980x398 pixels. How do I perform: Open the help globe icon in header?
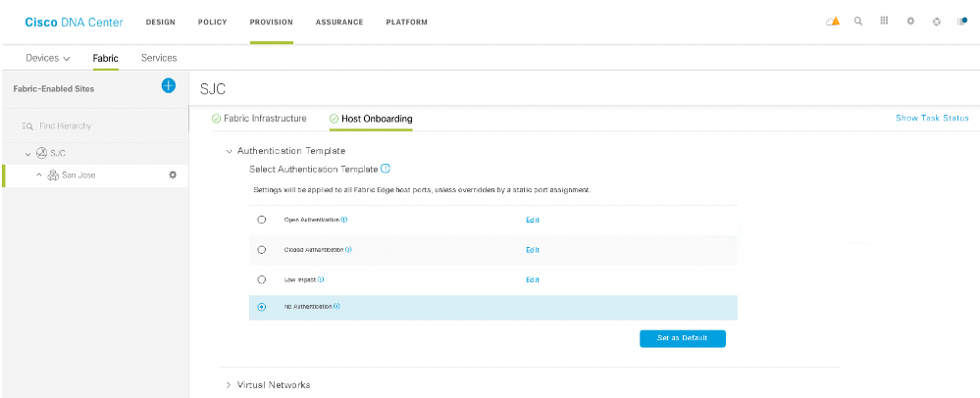(936, 22)
